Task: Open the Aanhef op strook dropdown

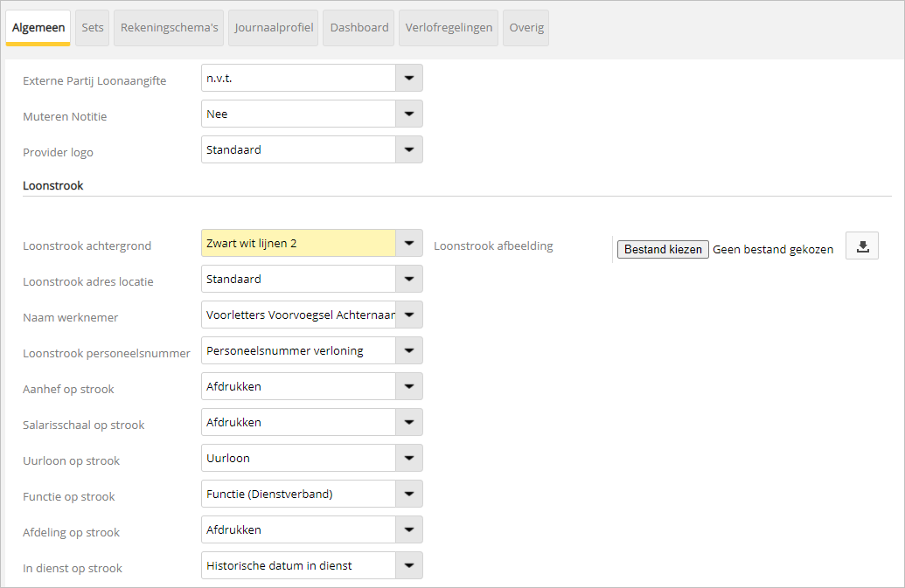Action: (408, 385)
